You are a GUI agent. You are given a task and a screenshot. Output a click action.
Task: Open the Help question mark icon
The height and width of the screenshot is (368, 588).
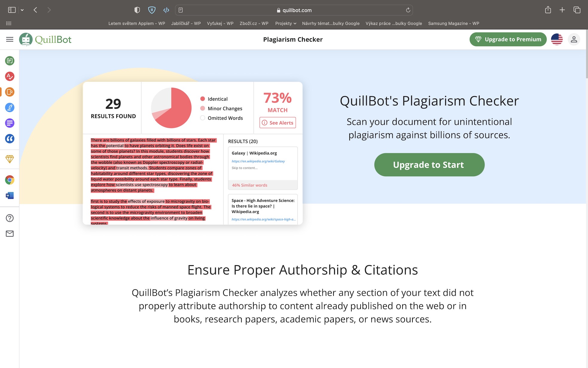[10, 218]
